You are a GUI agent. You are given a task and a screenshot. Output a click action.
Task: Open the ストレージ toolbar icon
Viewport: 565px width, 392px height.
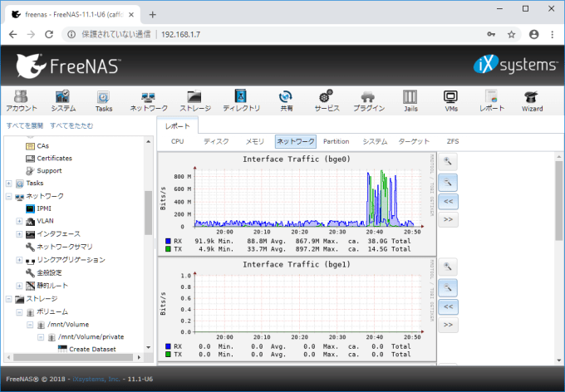point(194,100)
